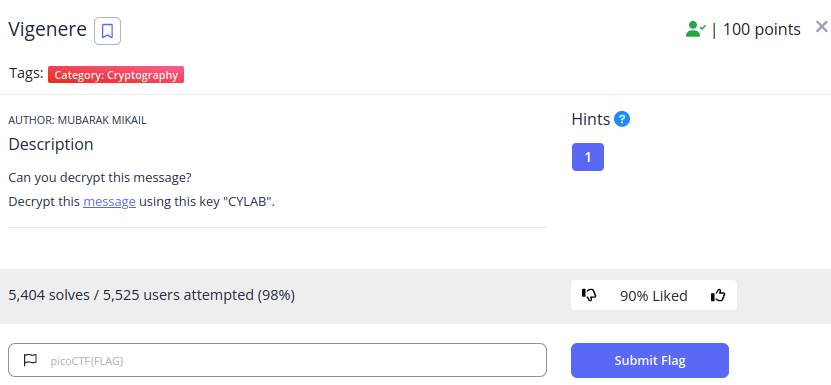Click the 100 points label
The height and width of the screenshot is (385, 831).
pyautogui.click(x=762, y=30)
